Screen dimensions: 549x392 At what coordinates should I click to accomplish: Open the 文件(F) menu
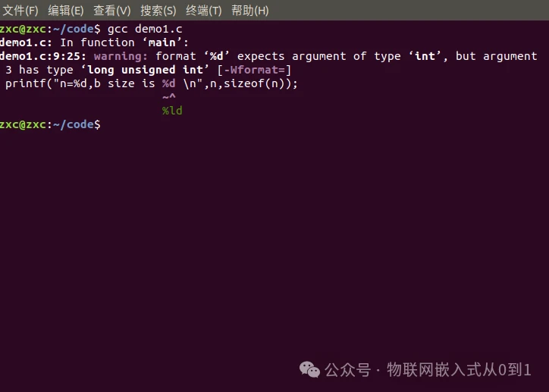(20, 11)
